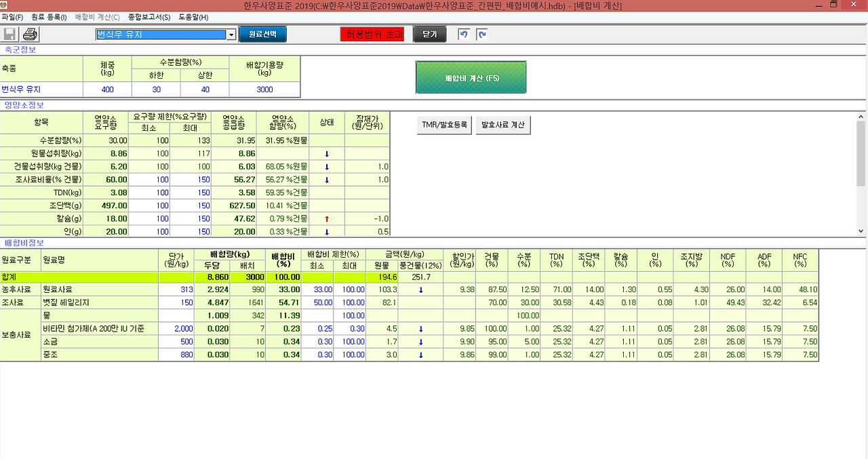Click the 수분함량 상한 value 40
The image size is (868, 459).
pos(205,89)
